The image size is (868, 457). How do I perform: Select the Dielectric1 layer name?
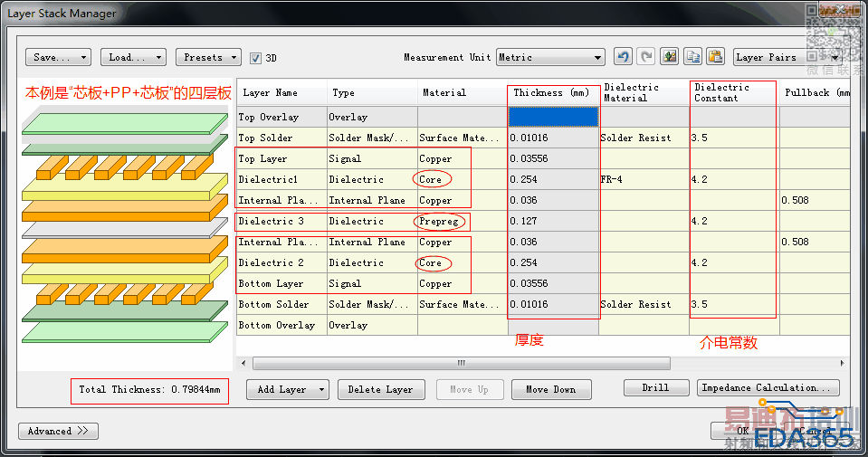pos(281,179)
